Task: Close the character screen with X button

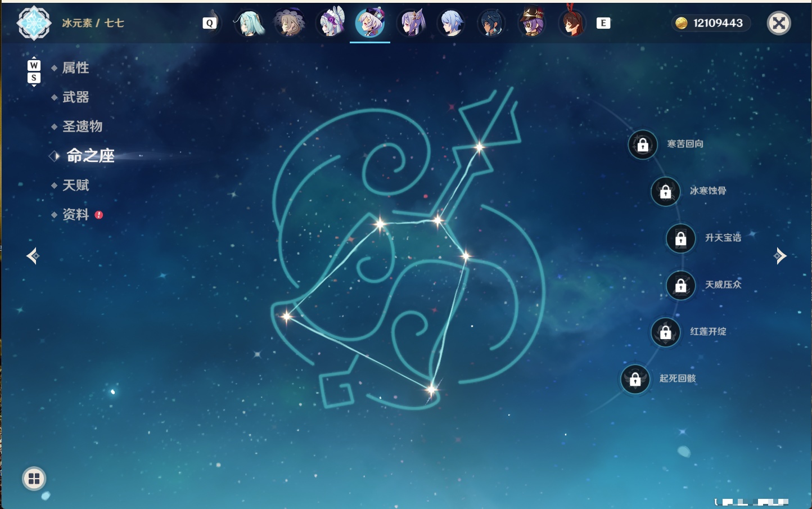Action: [x=779, y=23]
